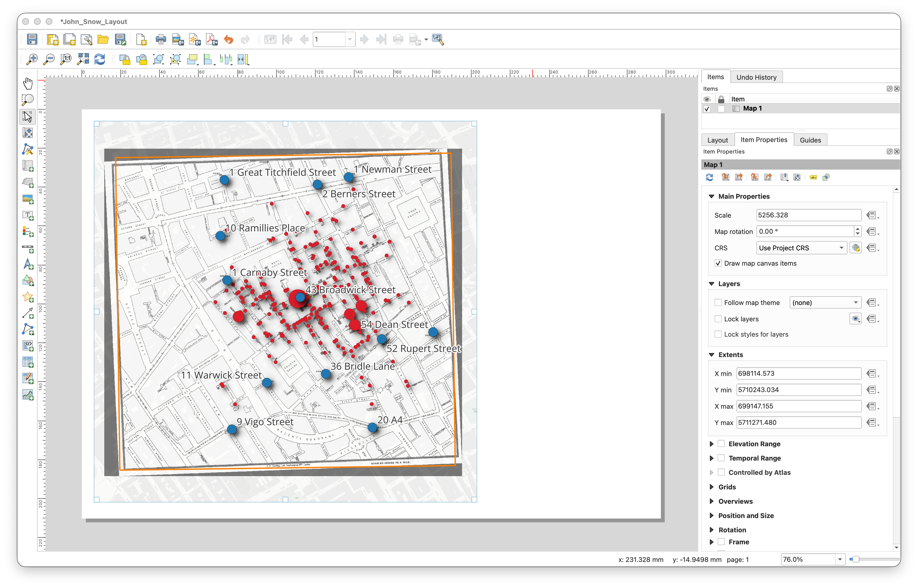Click refresh icon in Map 1 properties
This screenshot has width=918, height=588.
coord(709,177)
